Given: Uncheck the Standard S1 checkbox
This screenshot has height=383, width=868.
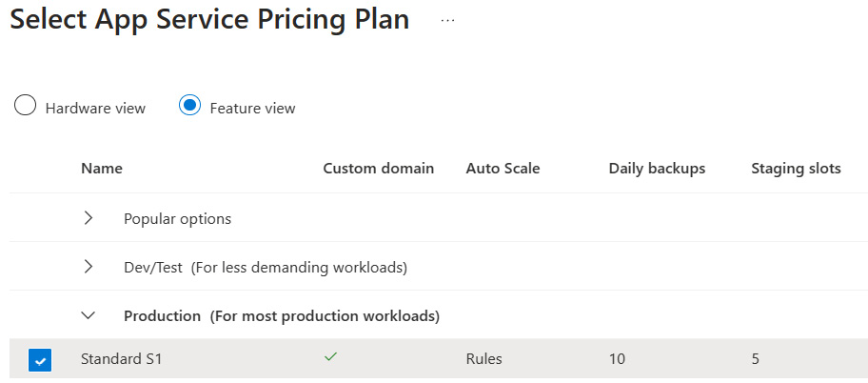Looking at the screenshot, I should pyautogui.click(x=40, y=360).
